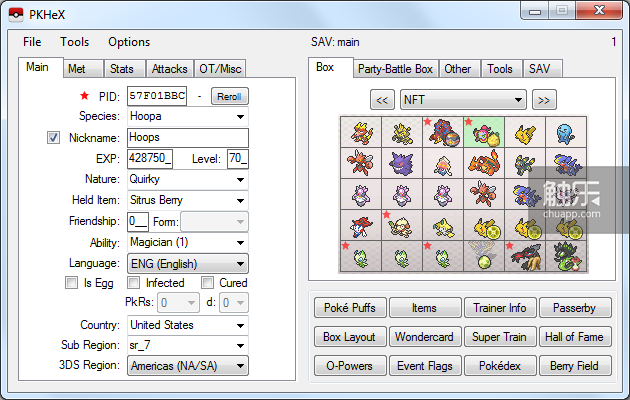Go to the previous box with <<

click(382, 100)
